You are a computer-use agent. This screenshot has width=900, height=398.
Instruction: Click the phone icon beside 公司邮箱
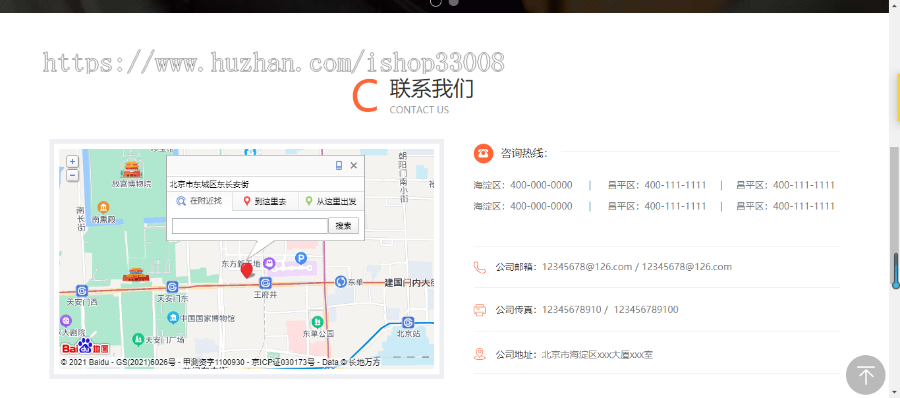click(x=479, y=267)
